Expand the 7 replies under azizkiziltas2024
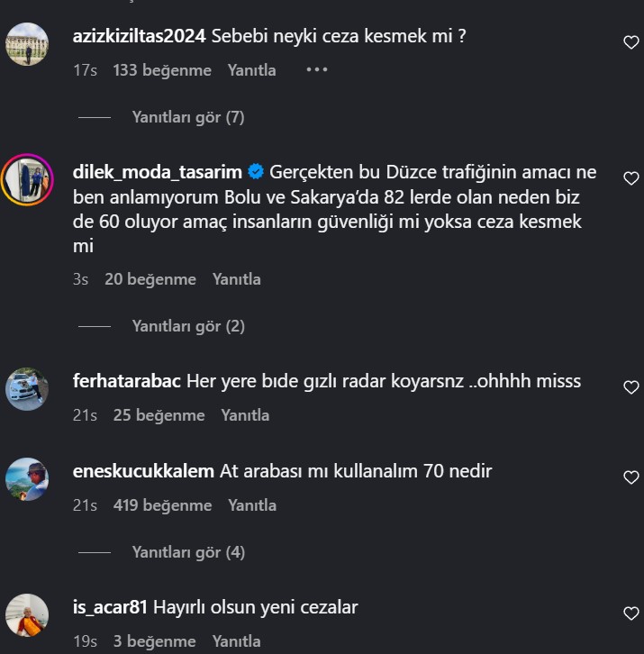 pyautogui.click(x=188, y=117)
